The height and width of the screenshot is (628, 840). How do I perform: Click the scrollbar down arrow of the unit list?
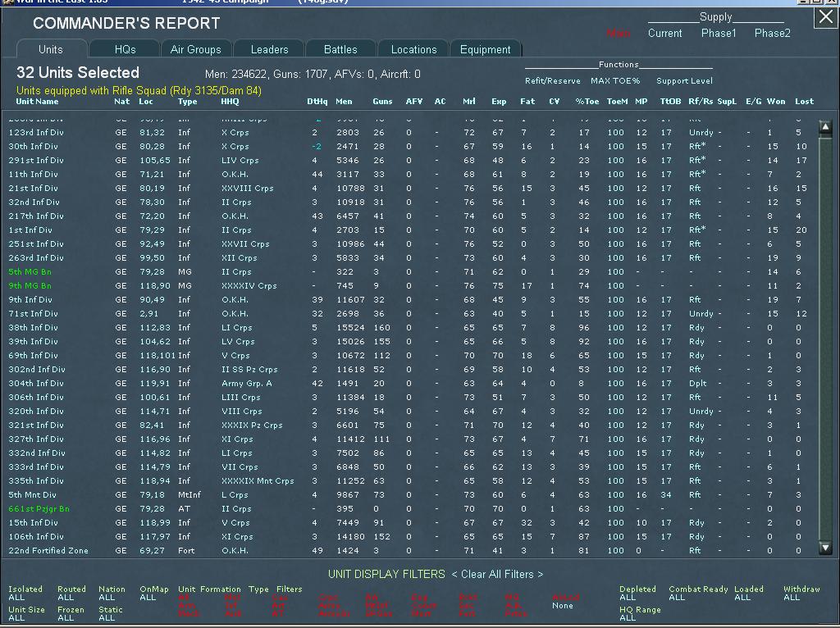click(x=825, y=548)
